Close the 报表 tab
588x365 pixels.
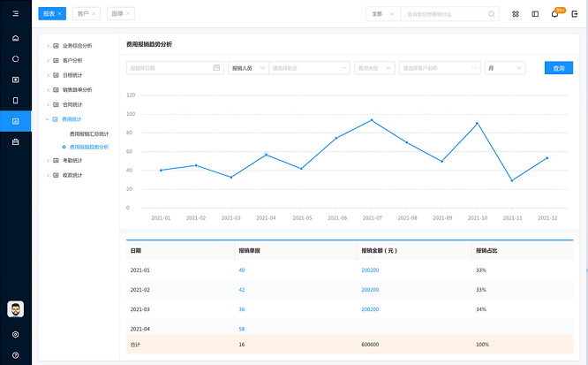tap(61, 14)
